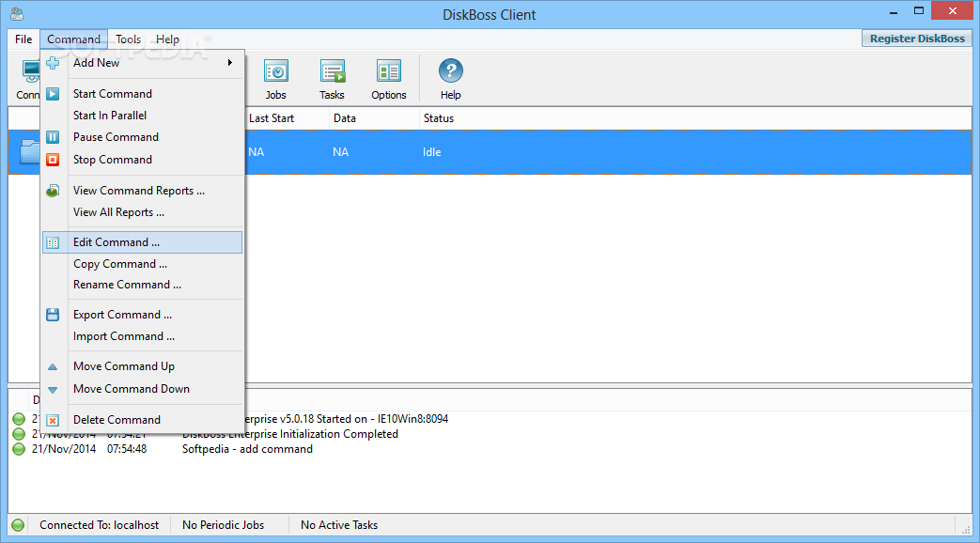Click 'No Periodic Jobs' in status bar
Screen dimensions: 980x543
pyautogui.click(x=223, y=525)
